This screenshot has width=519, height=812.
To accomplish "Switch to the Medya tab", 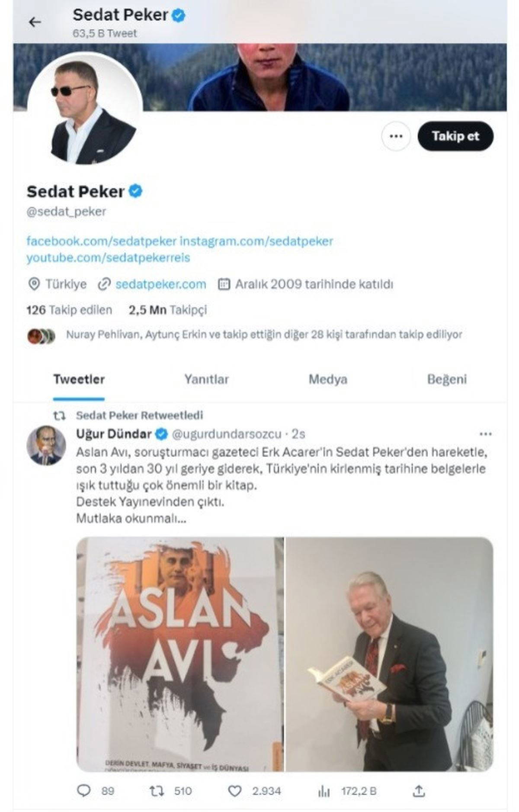I will click(x=328, y=380).
